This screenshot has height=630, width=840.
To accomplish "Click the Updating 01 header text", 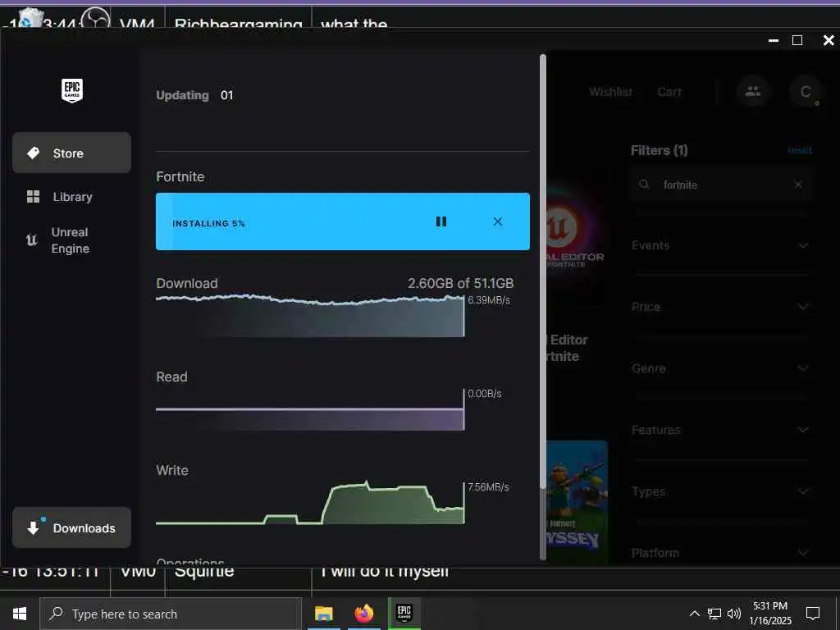I will coord(194,95).
